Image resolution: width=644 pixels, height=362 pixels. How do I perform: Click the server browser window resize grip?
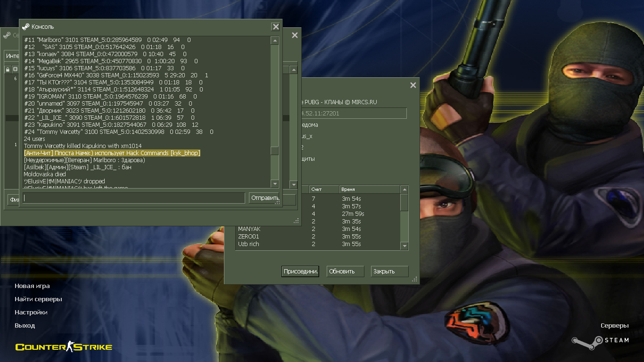coord(297,221)
